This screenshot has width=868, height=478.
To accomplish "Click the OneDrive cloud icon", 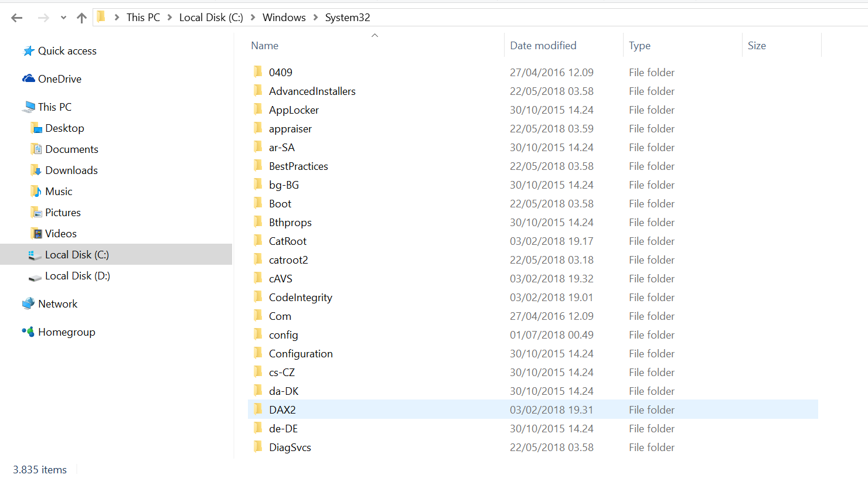I will (x=29, y=78).
